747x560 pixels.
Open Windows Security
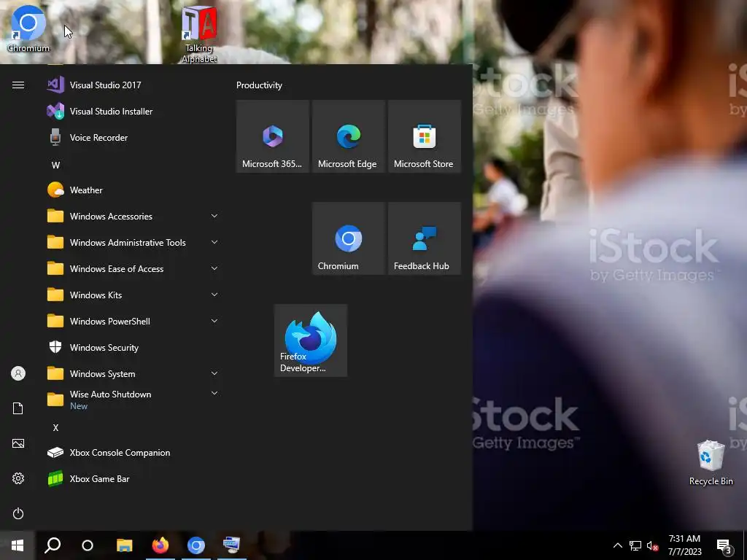pyautogui.click(x=133, y=348)
